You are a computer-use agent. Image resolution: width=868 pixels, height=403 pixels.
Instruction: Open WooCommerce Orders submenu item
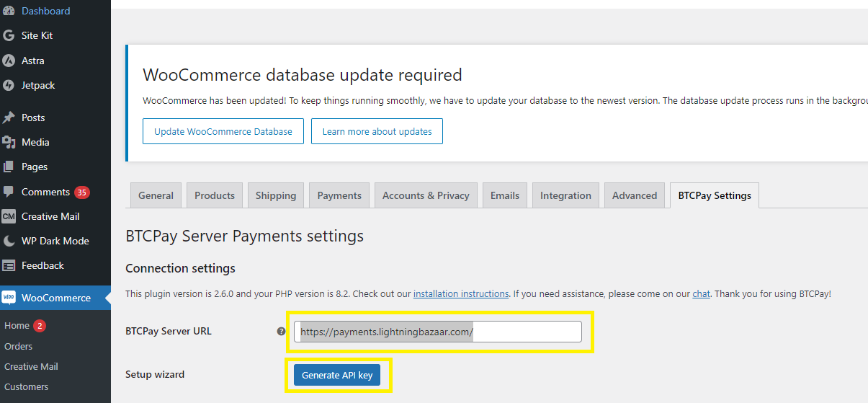pos(19,346)
